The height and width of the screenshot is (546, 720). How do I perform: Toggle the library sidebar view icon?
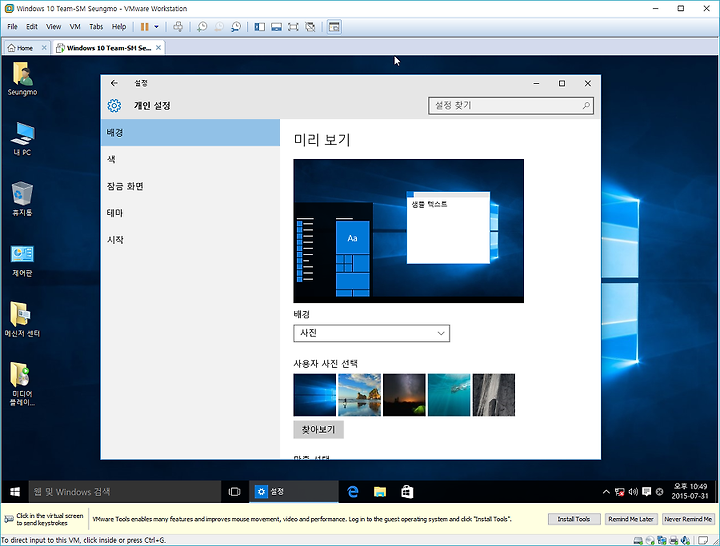[259, 27]
